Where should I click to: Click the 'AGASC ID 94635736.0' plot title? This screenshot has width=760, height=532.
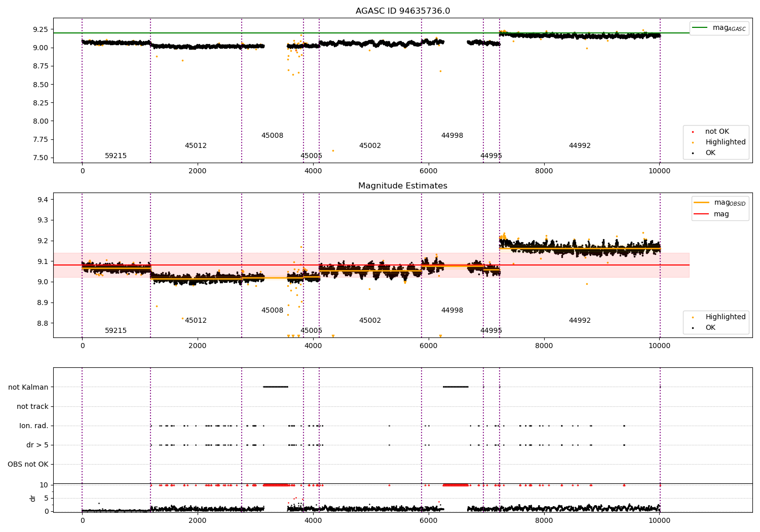(402, 11)
